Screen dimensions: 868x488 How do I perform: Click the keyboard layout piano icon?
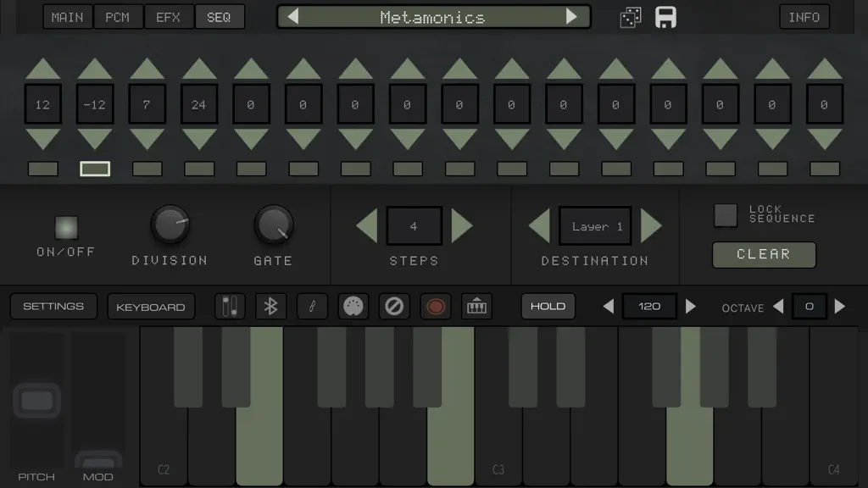click(x=476, y=306)
